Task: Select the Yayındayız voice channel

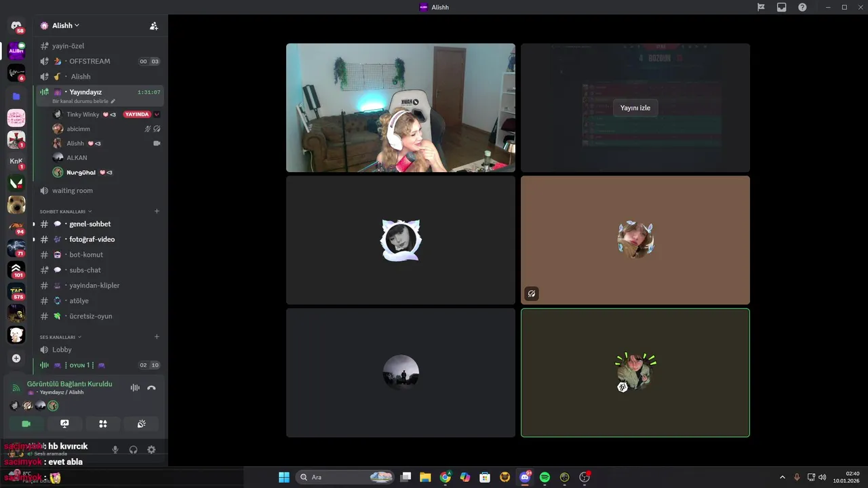Action: coord(99,95)
